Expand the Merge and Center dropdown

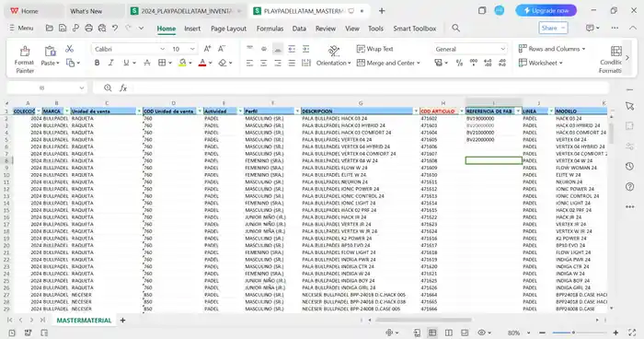click(x=419, y=63)
